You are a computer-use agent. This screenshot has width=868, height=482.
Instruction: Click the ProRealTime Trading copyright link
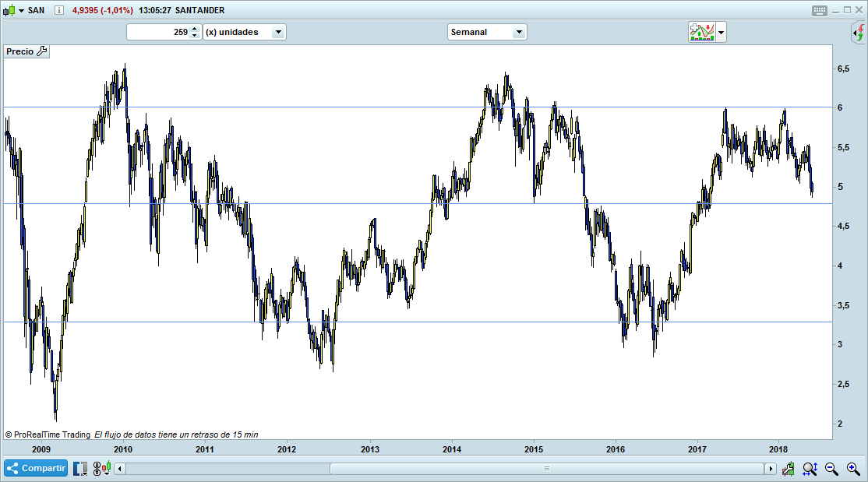click(x=47, y=435)
